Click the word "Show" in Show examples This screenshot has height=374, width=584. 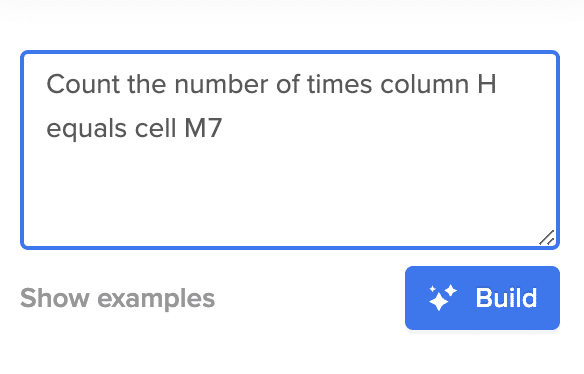[55, 298]
